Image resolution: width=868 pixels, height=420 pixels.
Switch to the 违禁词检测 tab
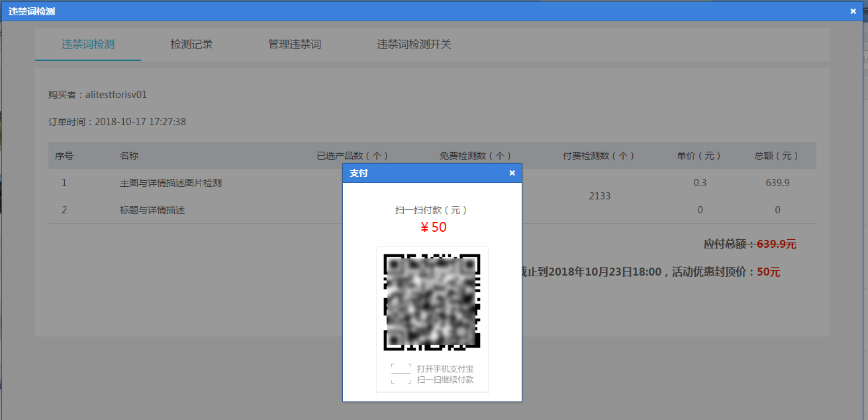(x=88, y=44)
